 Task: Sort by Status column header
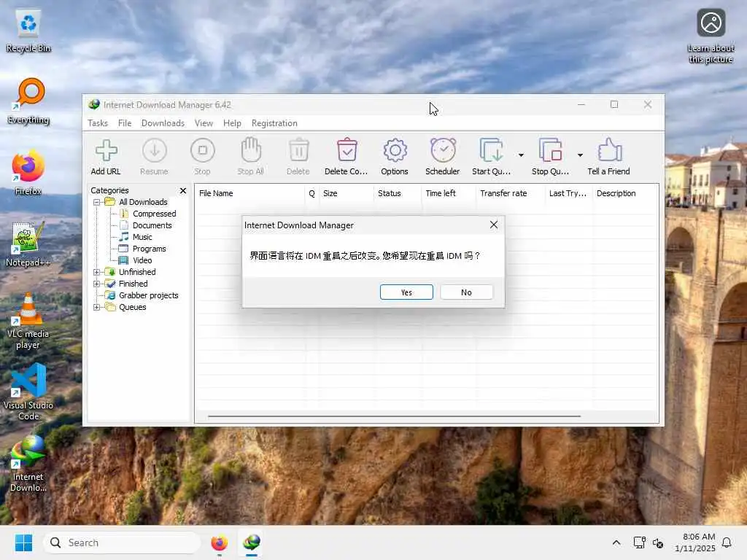tap(398, 193)
